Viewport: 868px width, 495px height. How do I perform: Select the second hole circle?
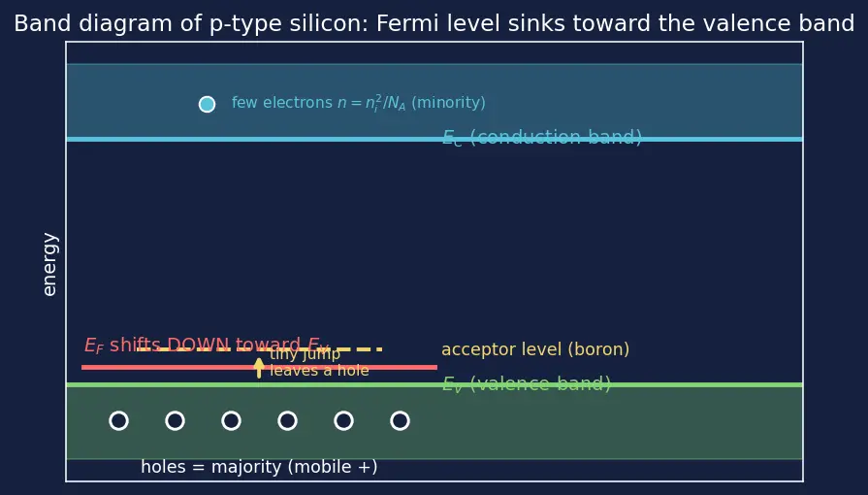point(175,420)
